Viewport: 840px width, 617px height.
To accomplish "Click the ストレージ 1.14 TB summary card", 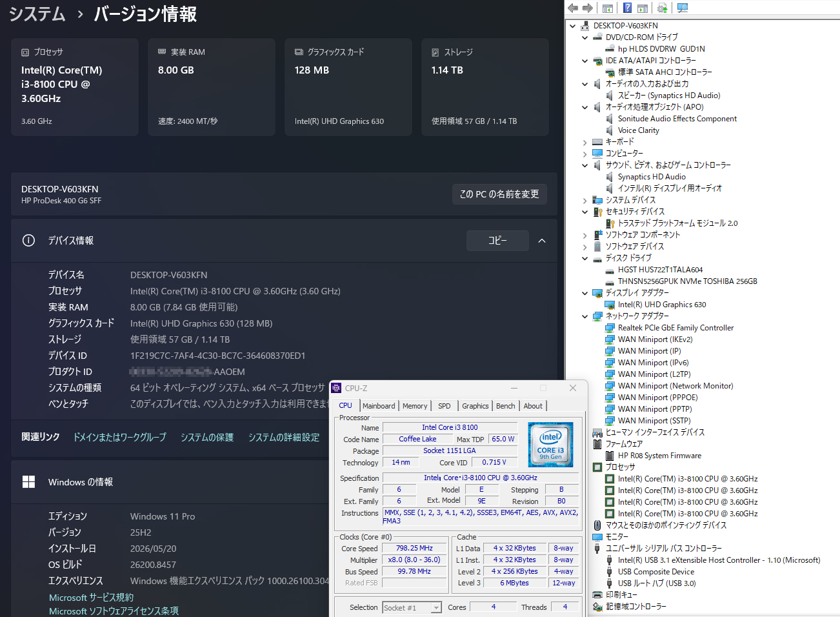I will coord(485,87).
